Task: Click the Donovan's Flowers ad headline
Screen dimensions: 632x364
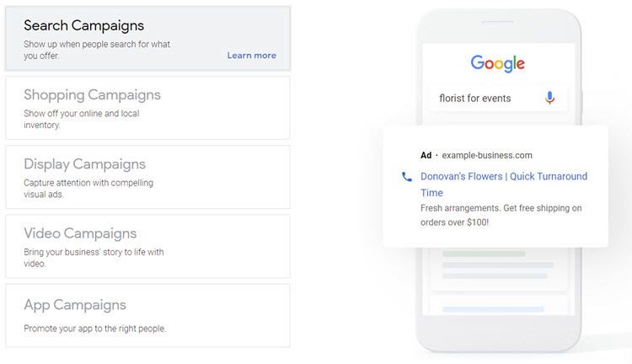Action: coord(504,185)
